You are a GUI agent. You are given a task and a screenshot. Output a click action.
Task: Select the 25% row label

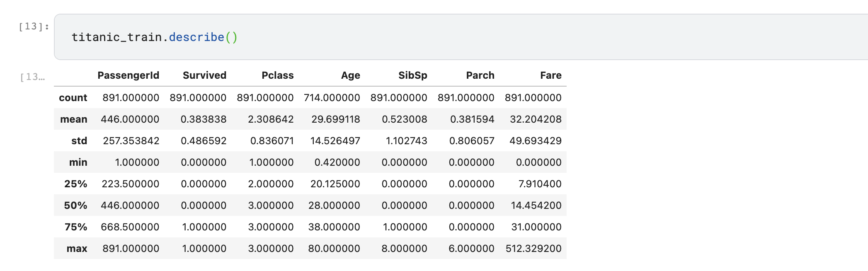coord(76,184)
